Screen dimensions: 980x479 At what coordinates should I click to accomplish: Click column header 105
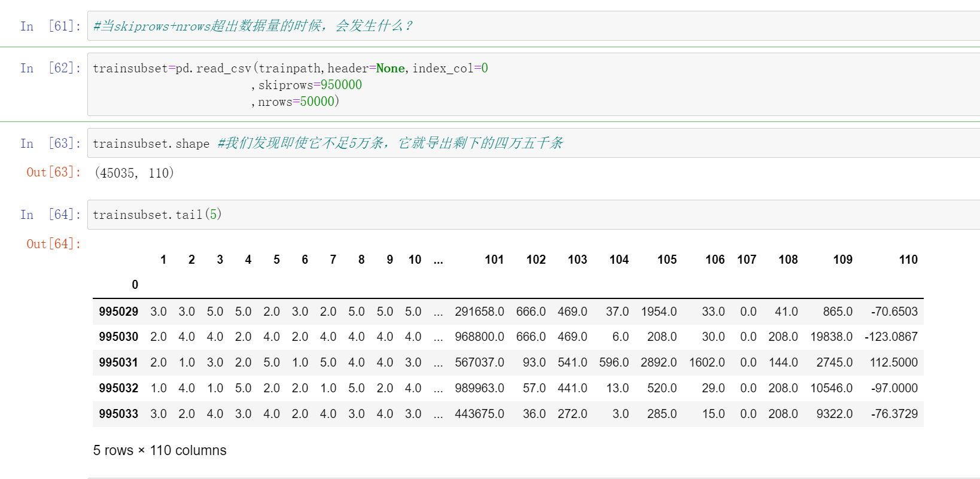click(667, 260)
